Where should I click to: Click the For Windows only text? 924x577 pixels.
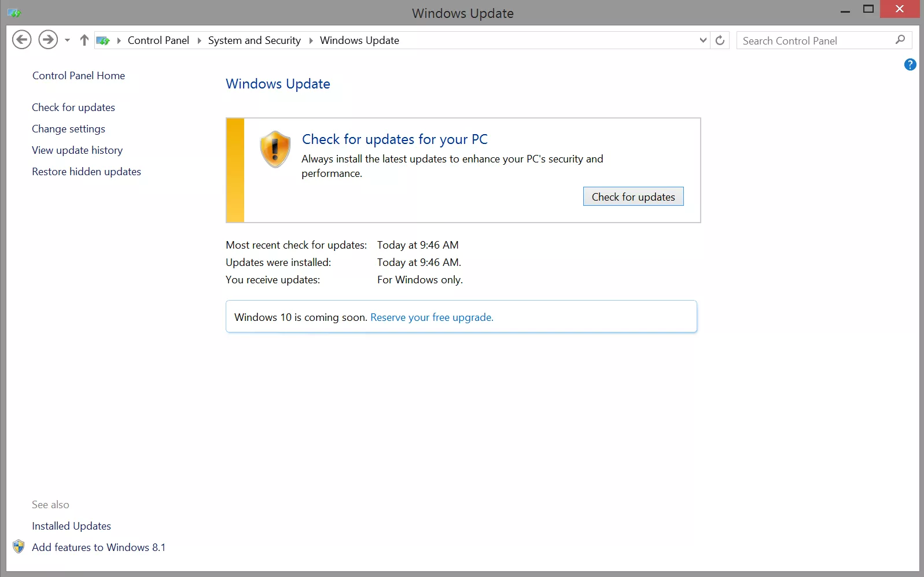point(420,280)
